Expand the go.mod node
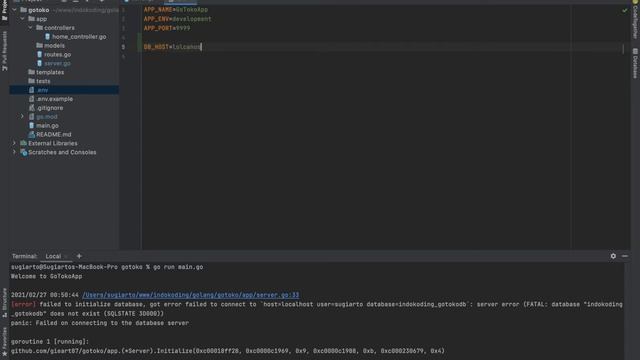This screenshot has height=360, width=640. click(x=22, y=117)
